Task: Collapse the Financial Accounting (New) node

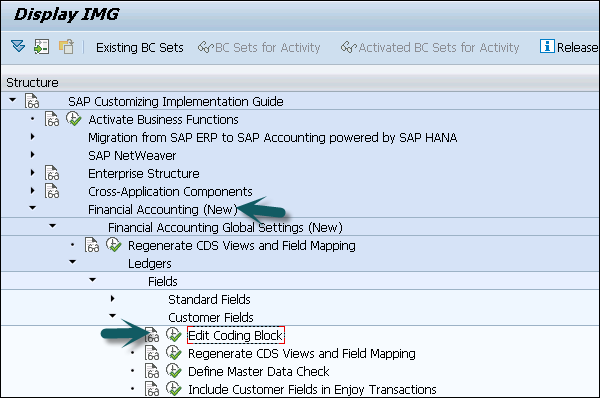Action: (33, 208)
